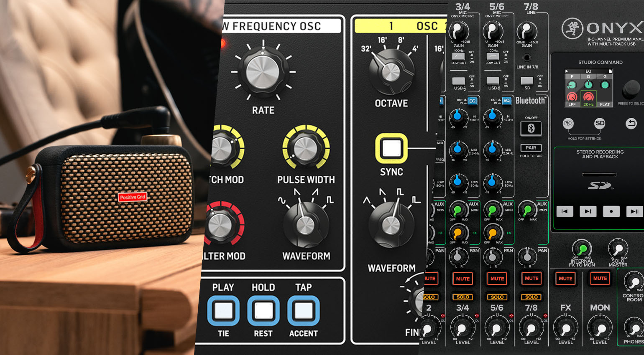Screen dimensions: 644x355
Task: Click the LFO RATE knob
Action: 263,72
